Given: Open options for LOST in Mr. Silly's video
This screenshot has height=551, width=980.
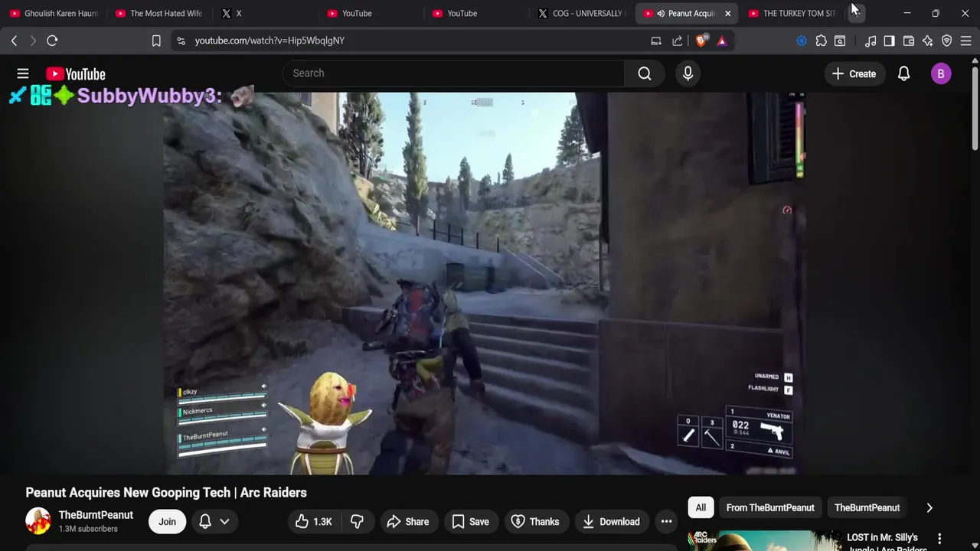Looking at the screenshot, I should pyautogui.click(x=939, y=539).
